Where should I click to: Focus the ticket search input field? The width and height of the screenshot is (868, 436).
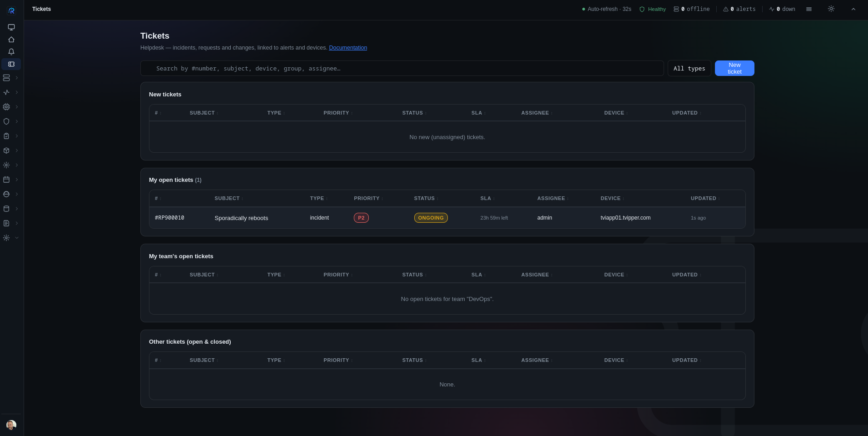pyautogui.click(x=402, y=68)
